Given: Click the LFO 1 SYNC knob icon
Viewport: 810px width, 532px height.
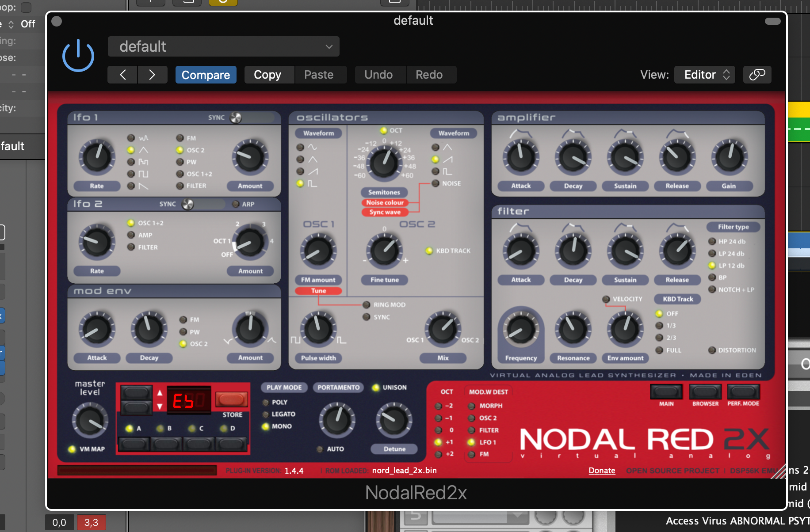Looking at the screenshot, I should point(236,118).
